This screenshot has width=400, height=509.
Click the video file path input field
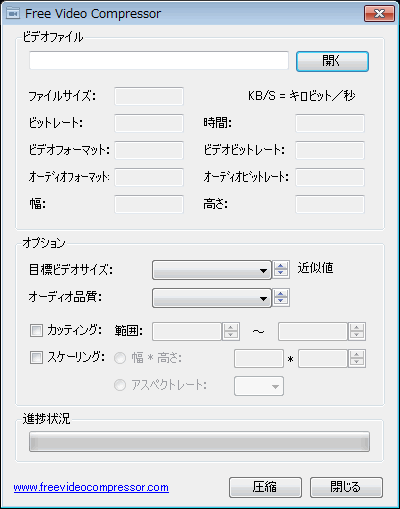(159, 60)
